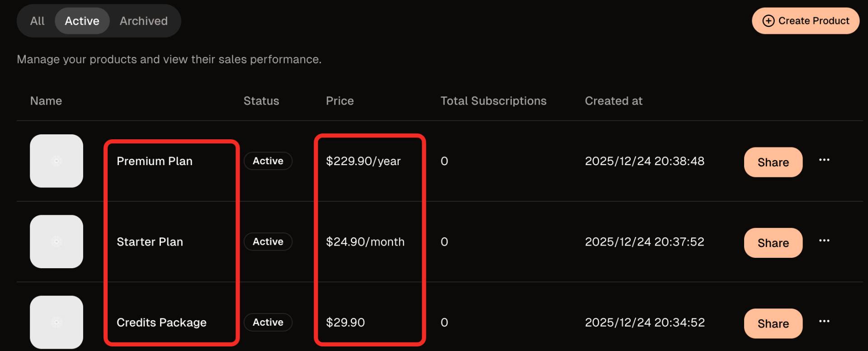Switch to the All tab

(37, 21)
